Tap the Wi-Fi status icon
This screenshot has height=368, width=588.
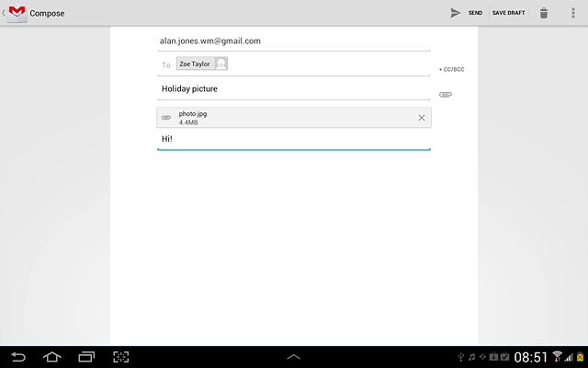click(557, 357)
